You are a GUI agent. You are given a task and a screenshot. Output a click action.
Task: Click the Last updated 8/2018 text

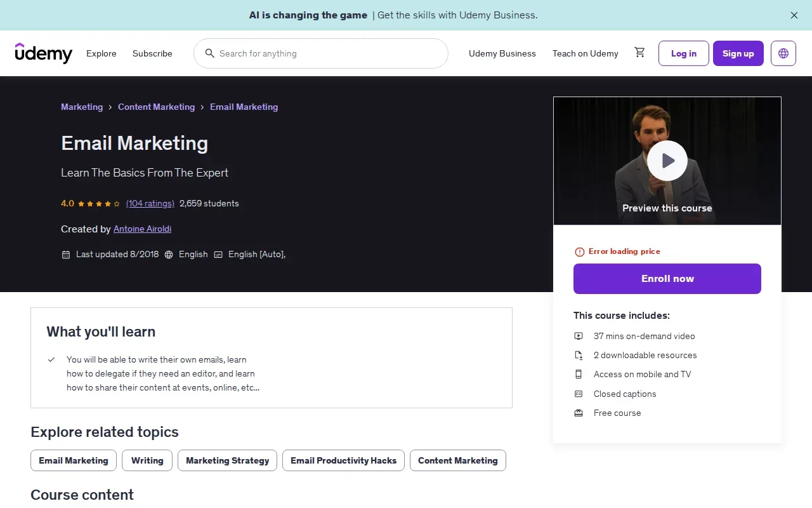click(117, 254)
